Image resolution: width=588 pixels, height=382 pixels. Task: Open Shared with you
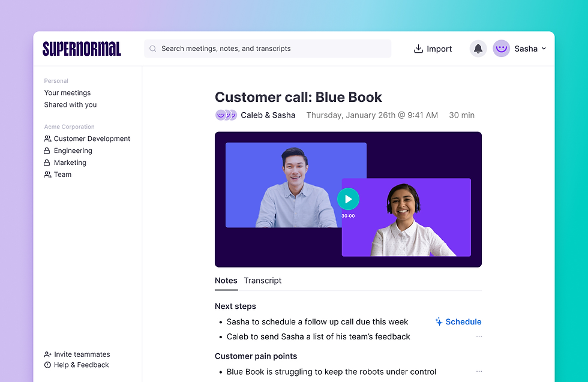click(71, 104)
